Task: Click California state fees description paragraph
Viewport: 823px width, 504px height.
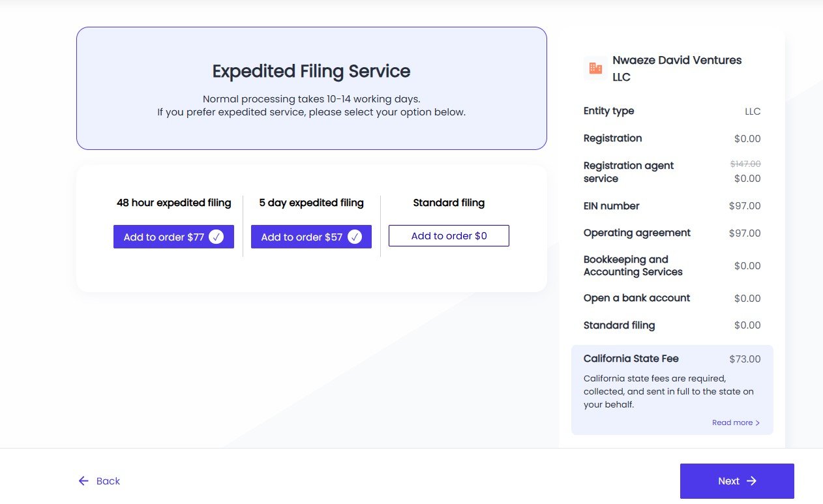Action: click(x=668, y=391)
